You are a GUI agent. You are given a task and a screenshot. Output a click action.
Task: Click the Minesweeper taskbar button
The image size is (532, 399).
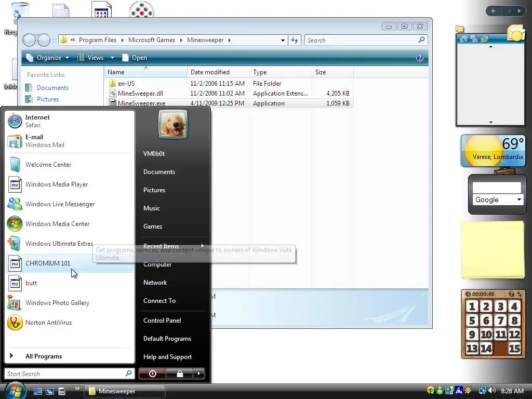point(125,391)
